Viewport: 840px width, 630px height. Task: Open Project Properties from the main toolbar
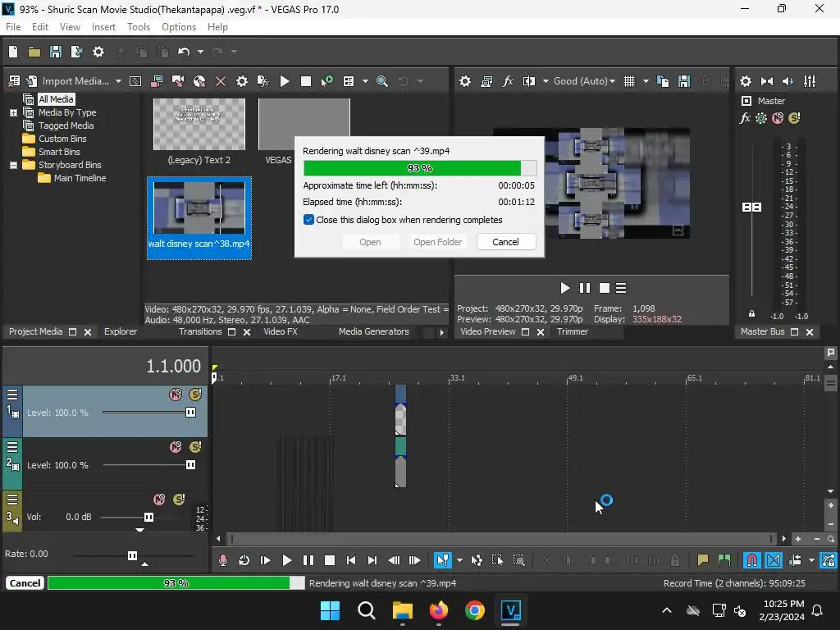pos(98,52)
